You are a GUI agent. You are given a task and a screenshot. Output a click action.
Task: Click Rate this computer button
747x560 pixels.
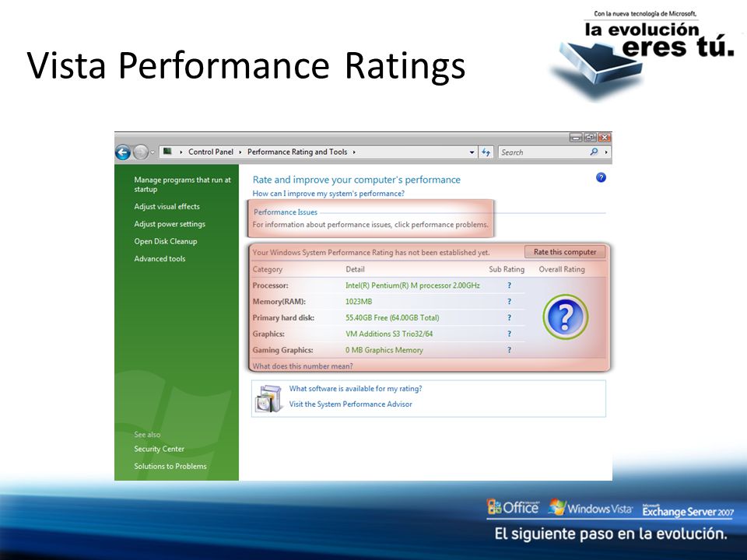[x=565, y=252]
